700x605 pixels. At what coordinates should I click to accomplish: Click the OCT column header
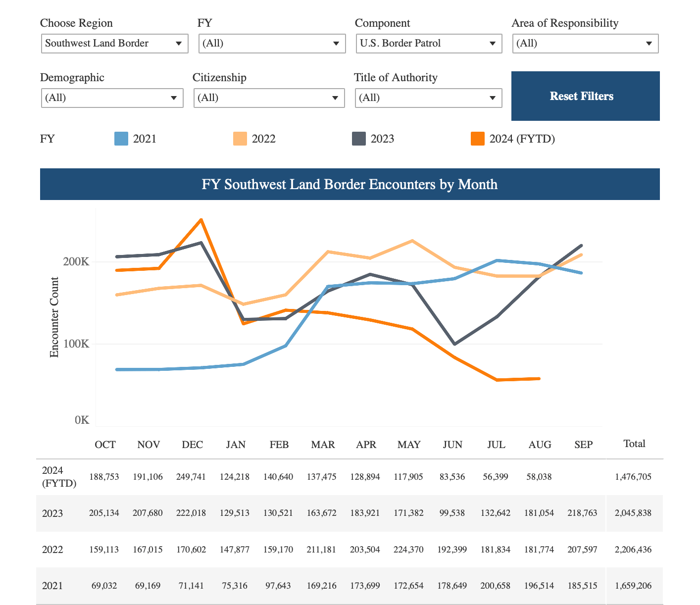tap(105, 445)
